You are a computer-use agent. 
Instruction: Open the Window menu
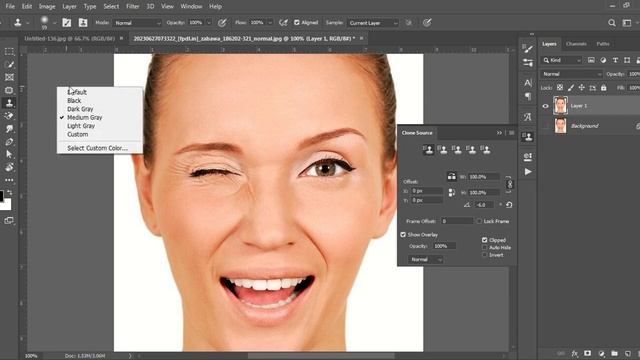(191, 7)
